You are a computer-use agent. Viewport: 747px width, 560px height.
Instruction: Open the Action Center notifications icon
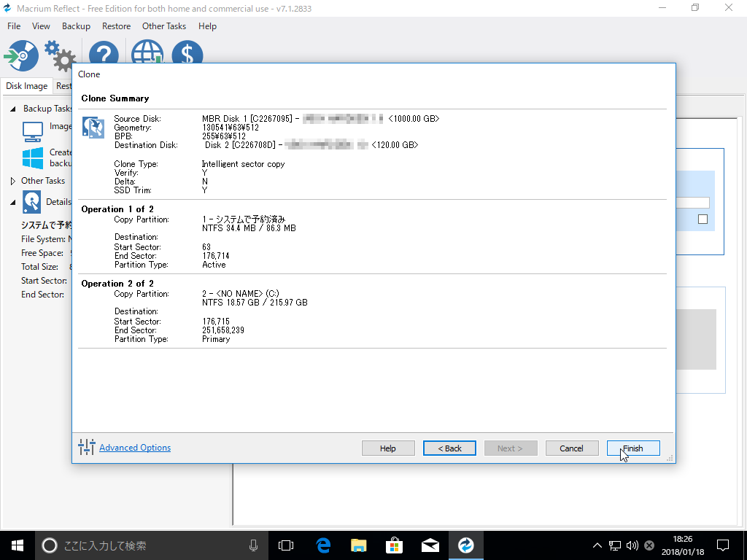pyautogui.click(x=723, y=545)
